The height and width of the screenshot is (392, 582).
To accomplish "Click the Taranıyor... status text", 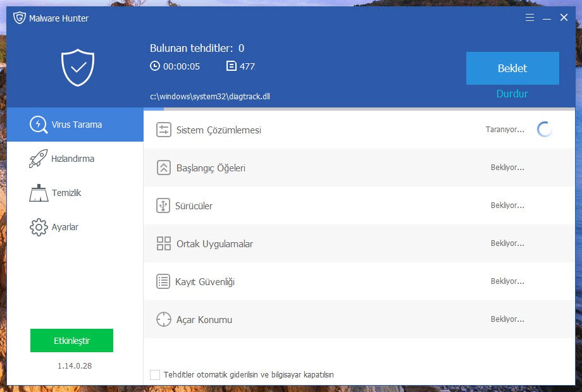I will pos(505,130).
